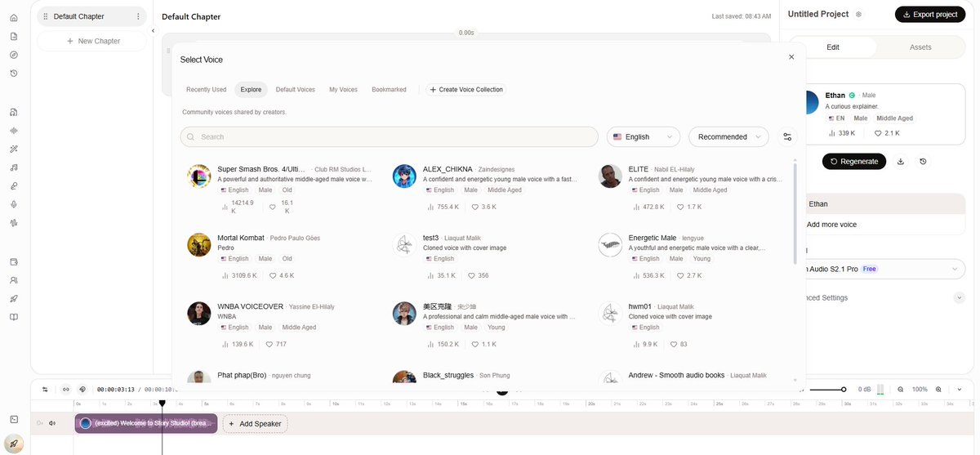Mute the speaker track volume icon
This screenshot has width=980, height=455.
[52, 423]
